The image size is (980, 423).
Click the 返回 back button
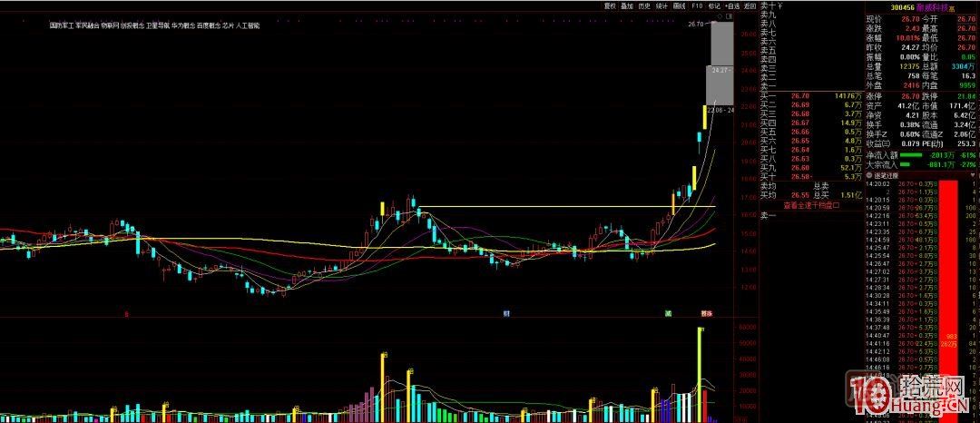click(x=750, y=5)
